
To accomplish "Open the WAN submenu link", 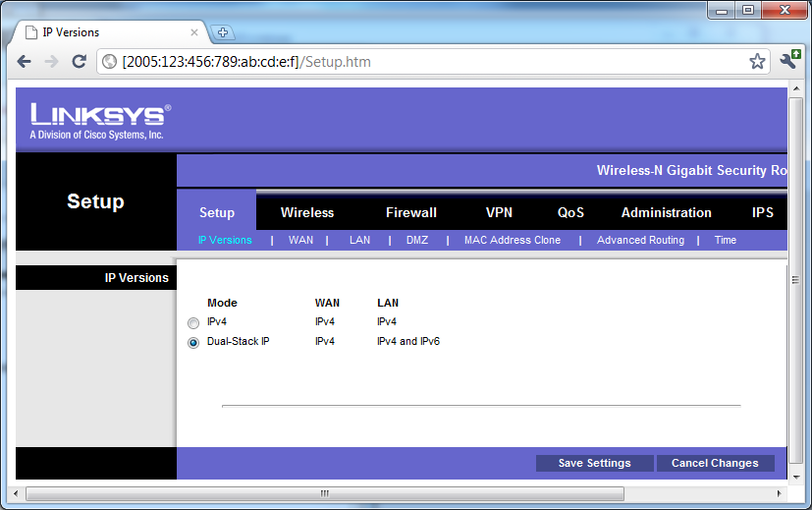I will 300,240.
